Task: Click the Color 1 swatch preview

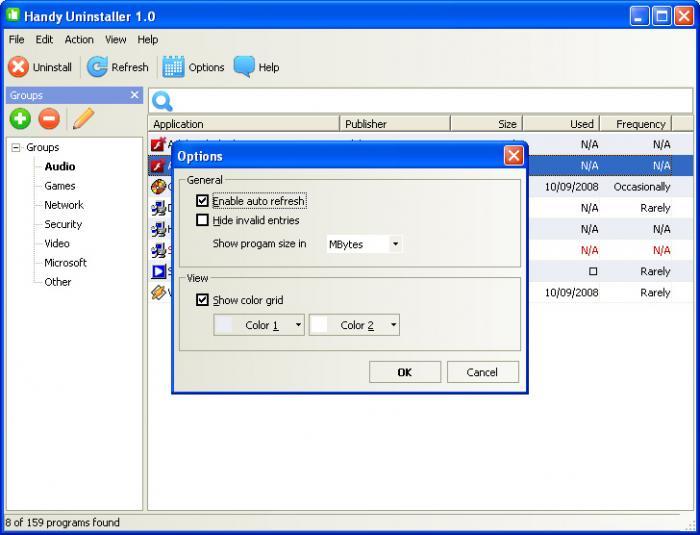Action: [224, 325]
